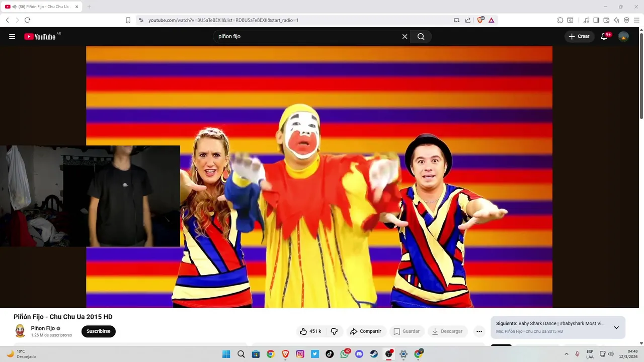Open Brave Rewards triangle icon
644x362 pixels.
492,20
